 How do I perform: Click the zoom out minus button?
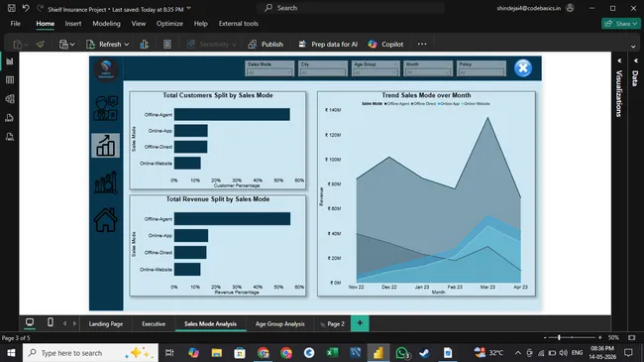(545, 337)
